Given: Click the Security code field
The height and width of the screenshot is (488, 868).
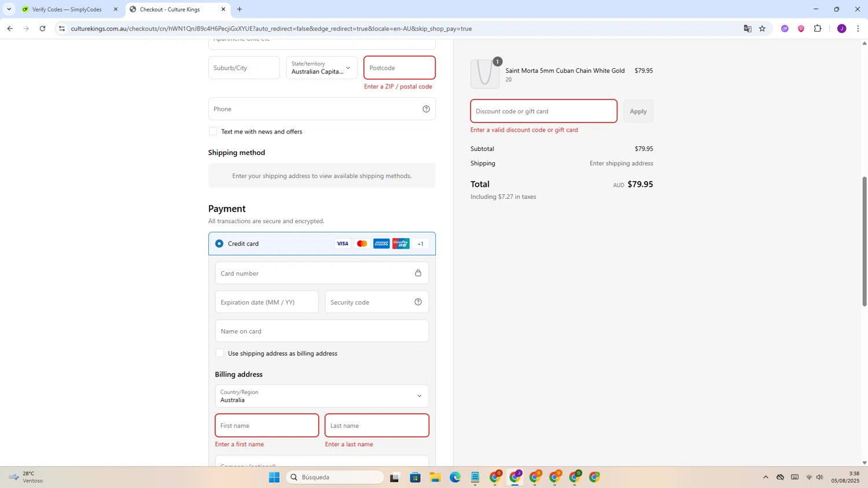Looking at the screenshot, I should point(377,302).
